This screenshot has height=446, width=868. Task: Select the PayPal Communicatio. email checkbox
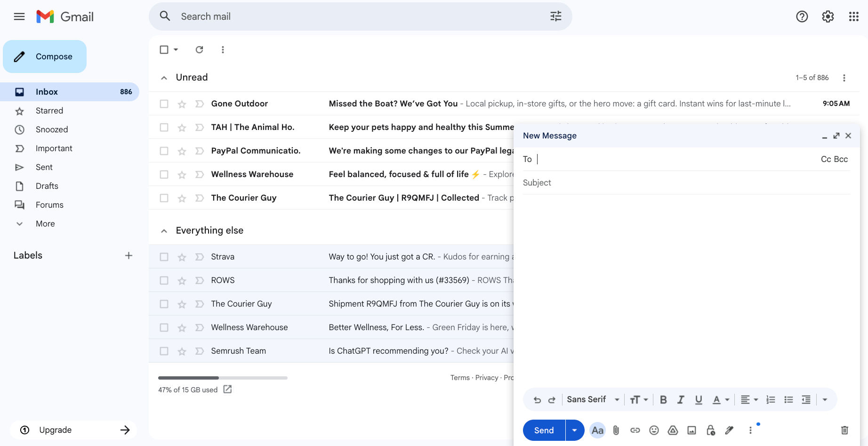click(164, 151)
